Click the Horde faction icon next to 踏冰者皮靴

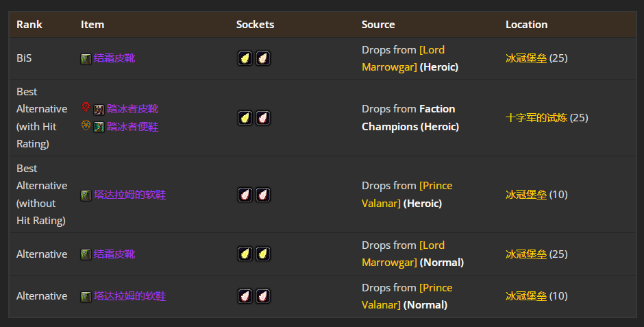pyautogui.click(x=86, y=108)
